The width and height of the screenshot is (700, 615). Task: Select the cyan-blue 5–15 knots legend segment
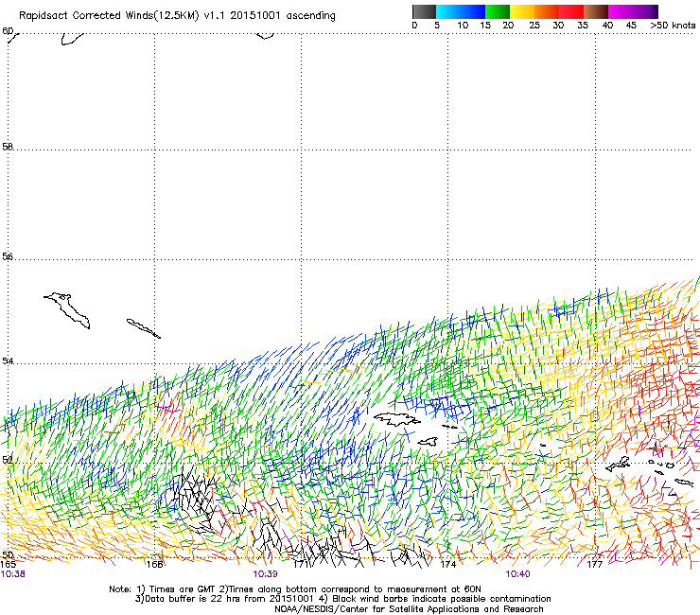pyautogui.click(x=461, y=11)
